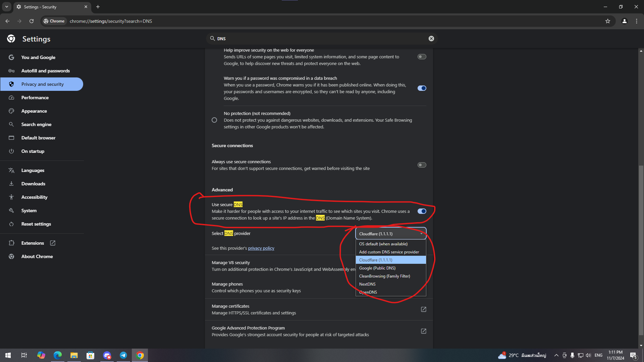Click the Chrome site info chip

(54, 21)
